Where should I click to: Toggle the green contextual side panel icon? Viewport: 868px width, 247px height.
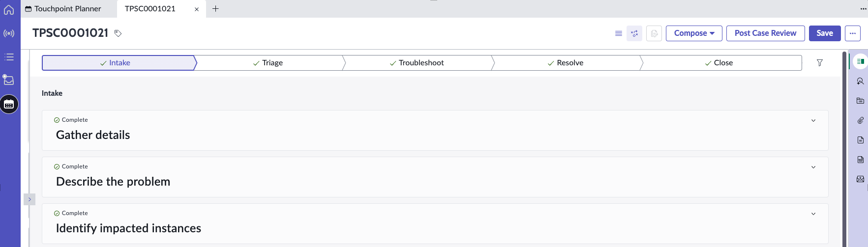coord(860,61)
